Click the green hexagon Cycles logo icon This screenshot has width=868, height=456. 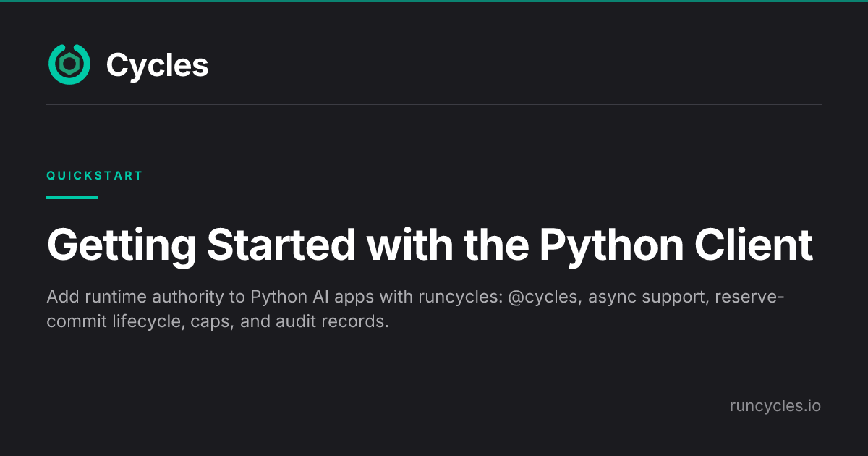pos(69,64)
